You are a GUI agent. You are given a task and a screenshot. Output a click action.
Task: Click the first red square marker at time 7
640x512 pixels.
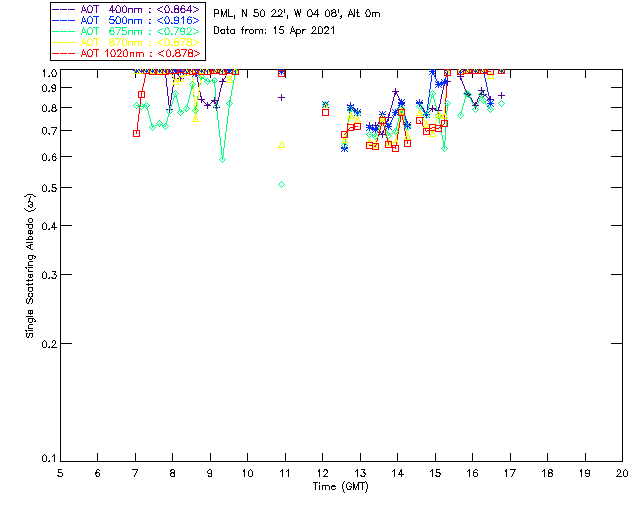136,133
